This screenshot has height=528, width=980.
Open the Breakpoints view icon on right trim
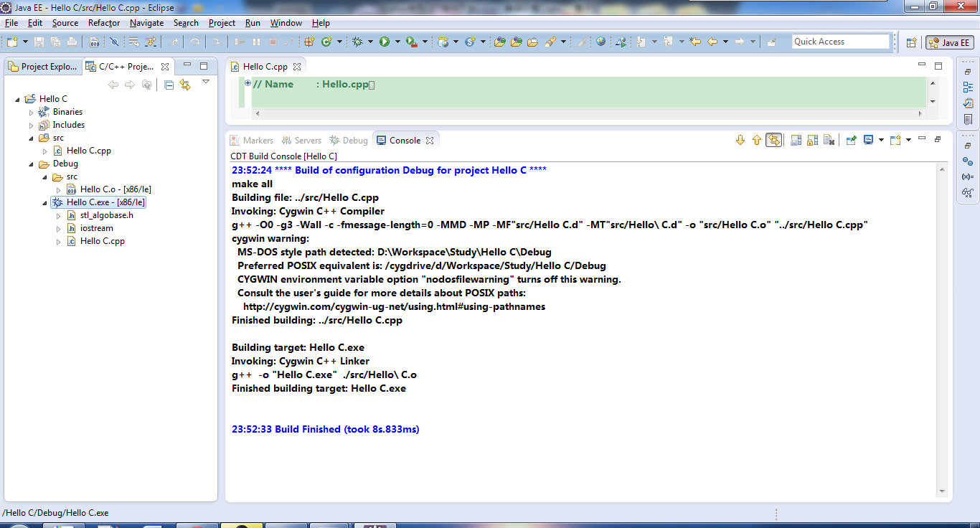[968, 161]
